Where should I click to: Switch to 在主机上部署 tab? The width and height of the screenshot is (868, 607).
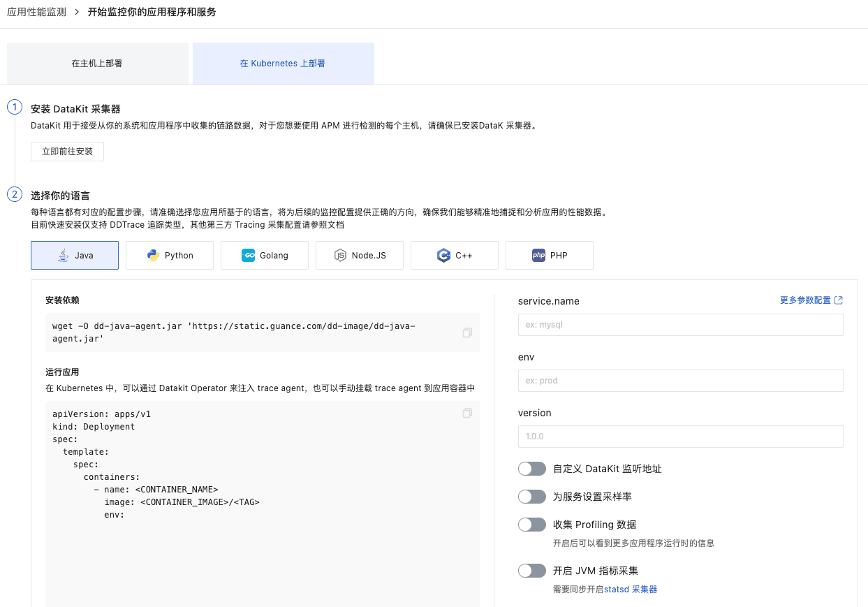[98, 64]
